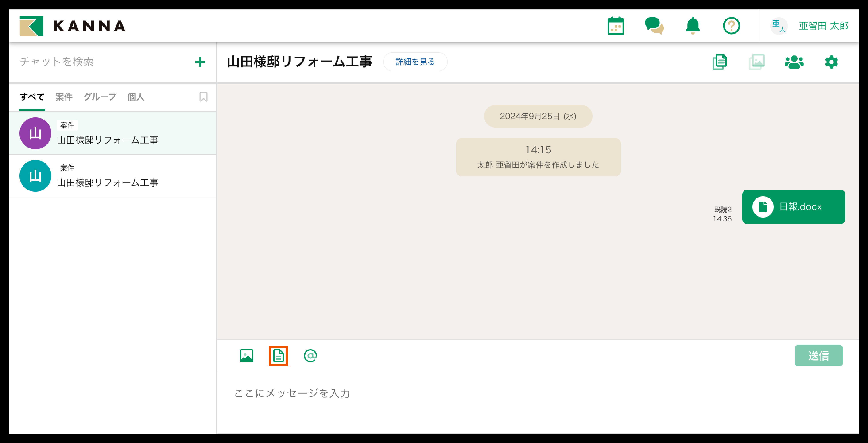868x443 pixels.
Task: Open the notifications bell
Action: (x=692, y=26)
